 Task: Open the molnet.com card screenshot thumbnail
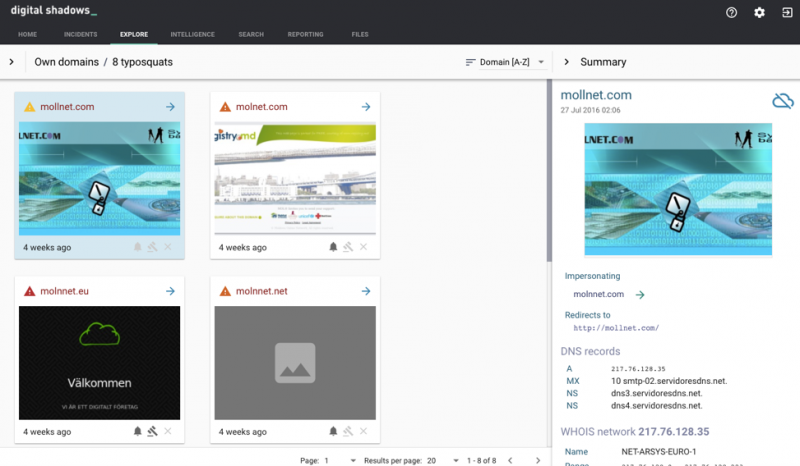tap(295, 178)
